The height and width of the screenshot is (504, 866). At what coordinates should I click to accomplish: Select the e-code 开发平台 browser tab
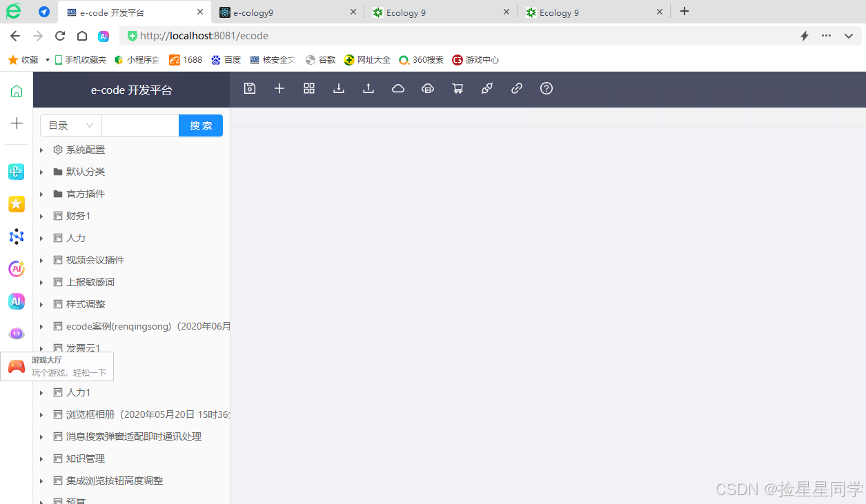pos(134,12)
